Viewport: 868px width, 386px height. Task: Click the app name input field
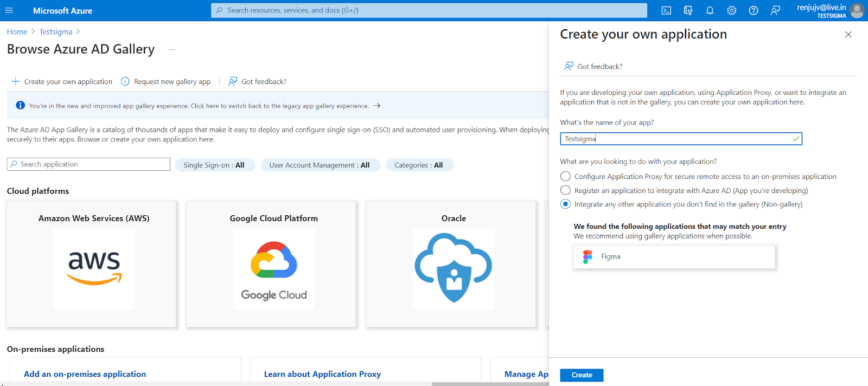click(681, 139)
